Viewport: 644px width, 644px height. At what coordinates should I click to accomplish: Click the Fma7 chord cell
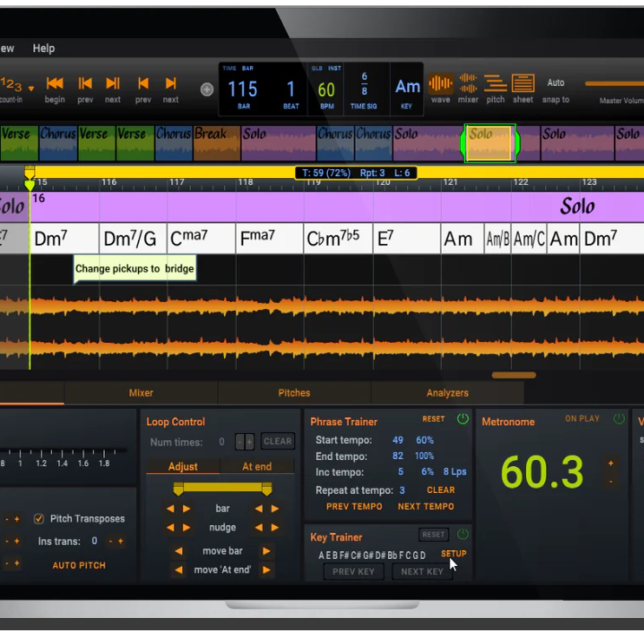270,239
